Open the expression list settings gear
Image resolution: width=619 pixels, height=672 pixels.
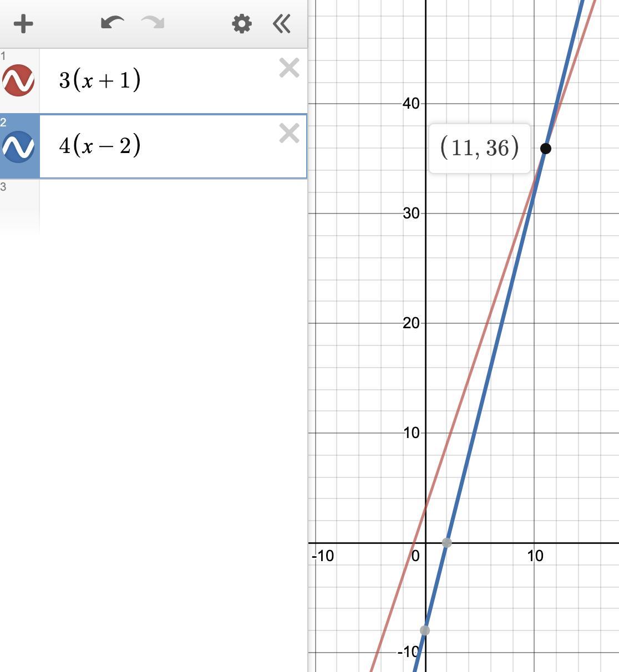point(241,24)
